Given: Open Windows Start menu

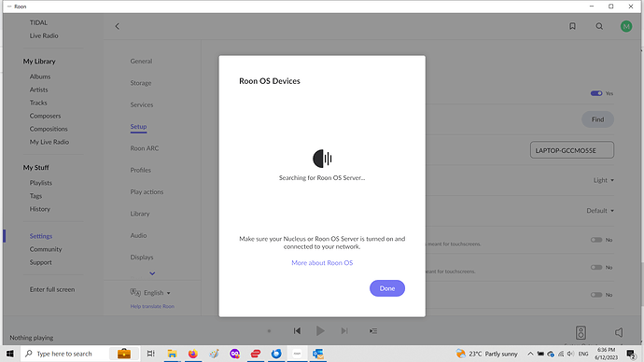Looking at the screenshot, I should tap(10, 354).
